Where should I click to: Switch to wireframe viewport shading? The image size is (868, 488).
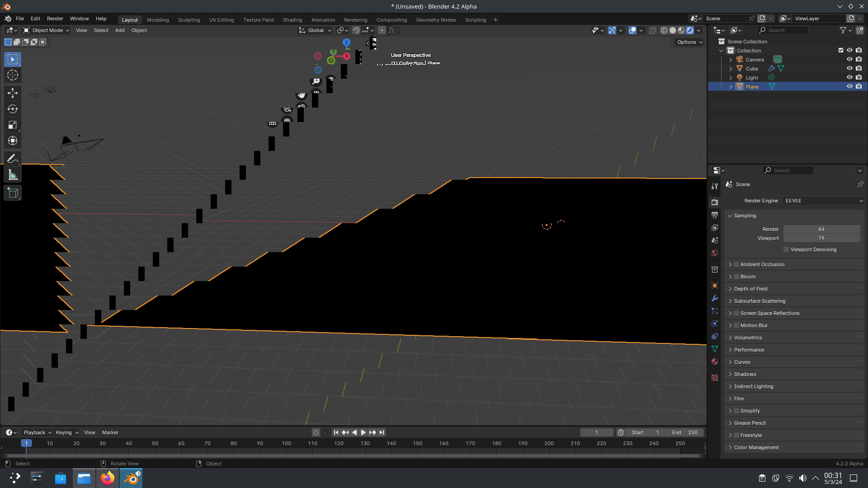pos(664,30)
